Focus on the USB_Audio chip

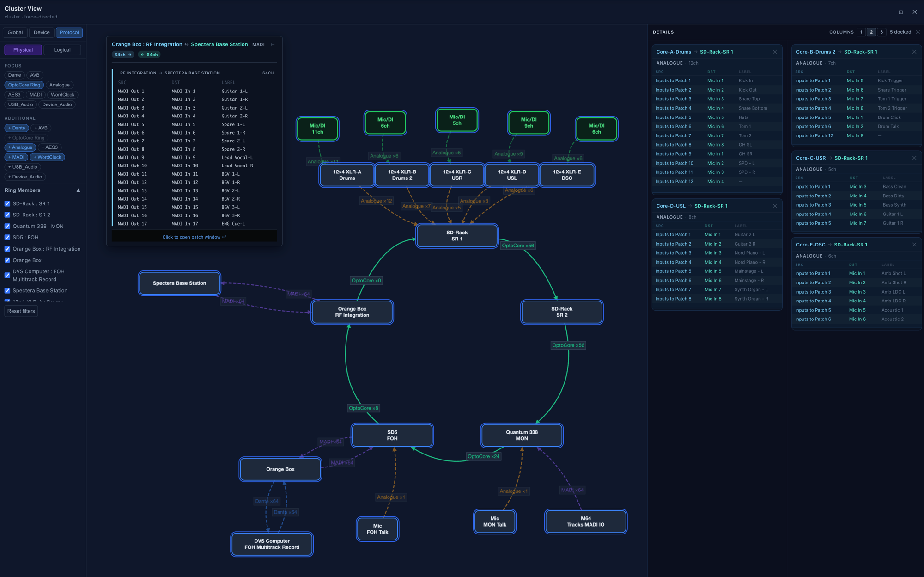[20, 104]
